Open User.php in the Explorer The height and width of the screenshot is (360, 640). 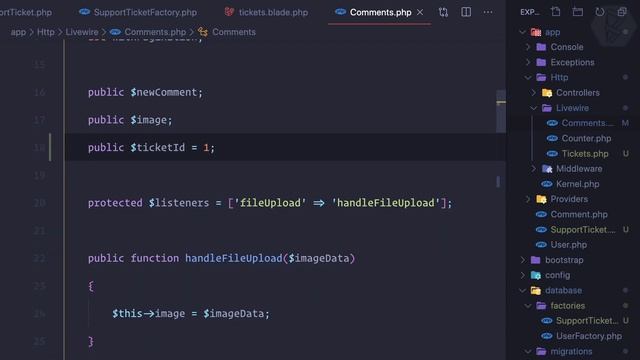[569, 245]
